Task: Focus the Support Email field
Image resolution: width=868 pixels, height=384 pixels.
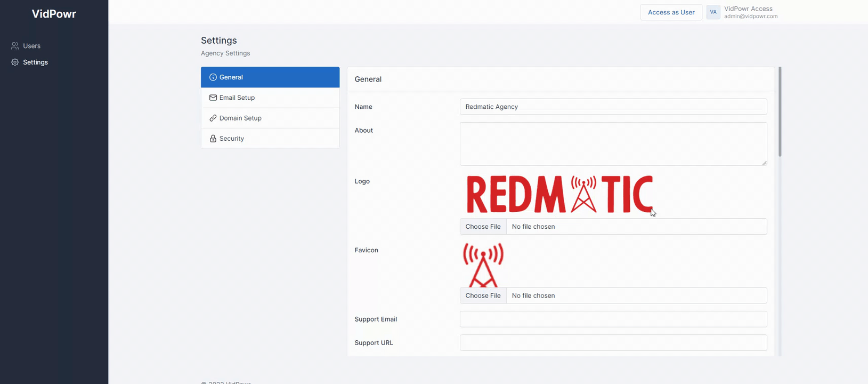Action: pyautogui.click(x=613, y=319)
